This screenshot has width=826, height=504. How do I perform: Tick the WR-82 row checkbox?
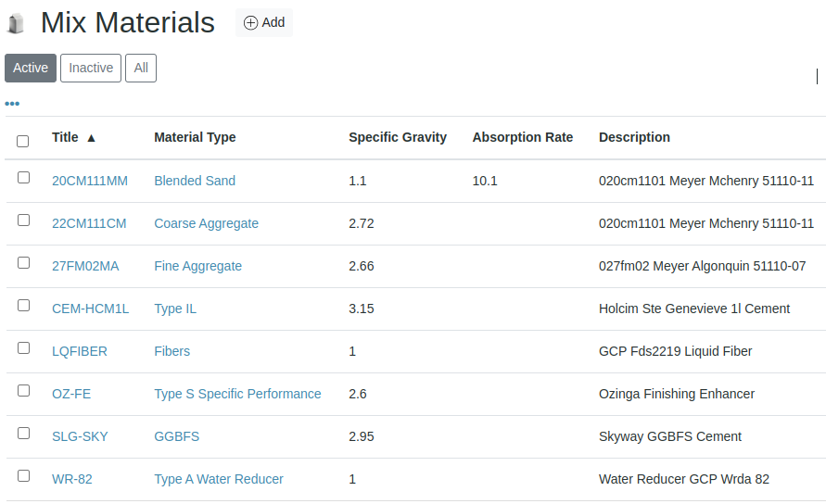tap(23, 475)
